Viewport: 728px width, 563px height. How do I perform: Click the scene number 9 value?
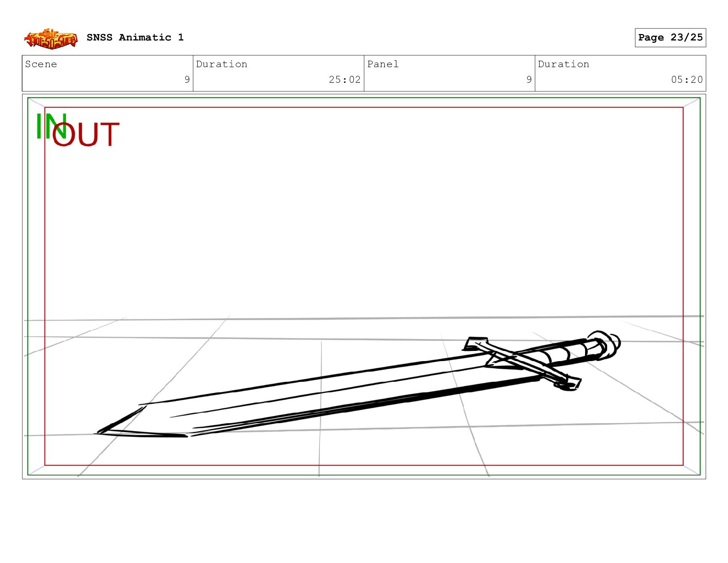point(187,80)
